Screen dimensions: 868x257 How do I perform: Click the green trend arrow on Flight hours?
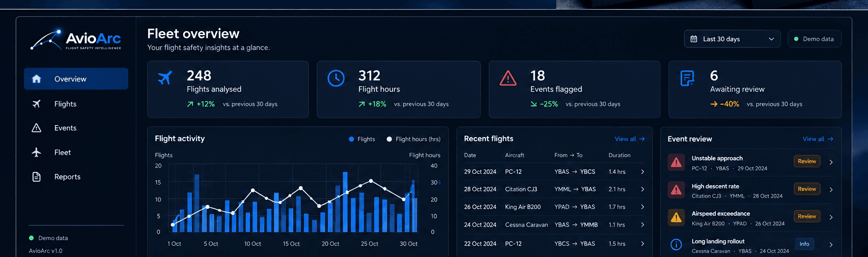(362, 104)
